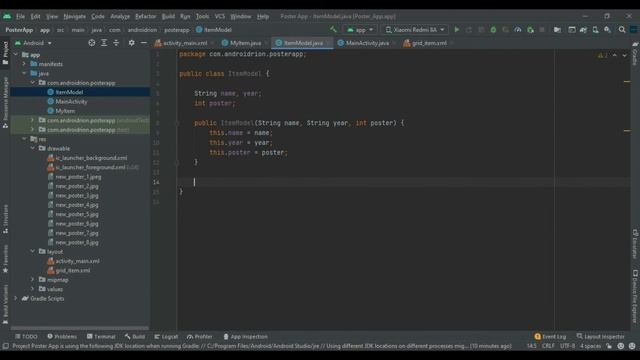Open the VCS menu
Screen dimensions: 640x360
(220, 16)
